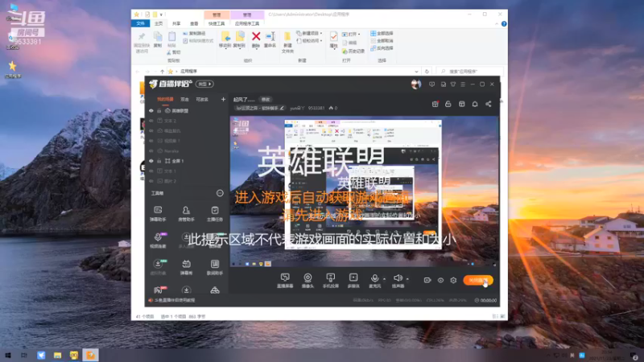Click the padlock icon above the preview
This screenshot has height=362, width=644.
(x=448, y=105)
